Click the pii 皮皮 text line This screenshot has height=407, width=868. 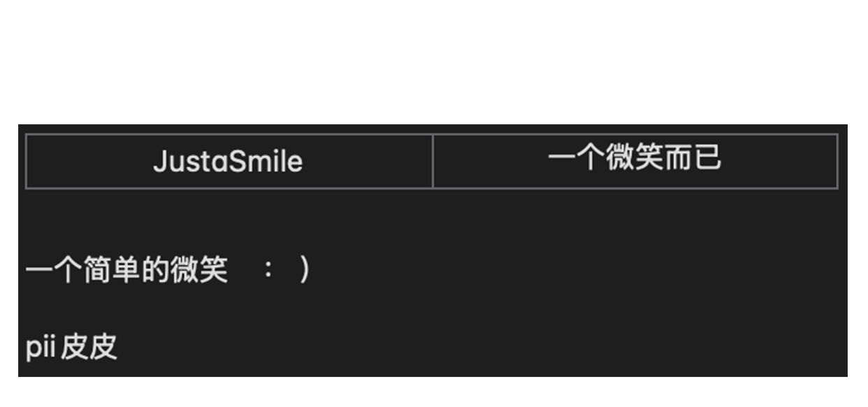[x=71, y=347]
